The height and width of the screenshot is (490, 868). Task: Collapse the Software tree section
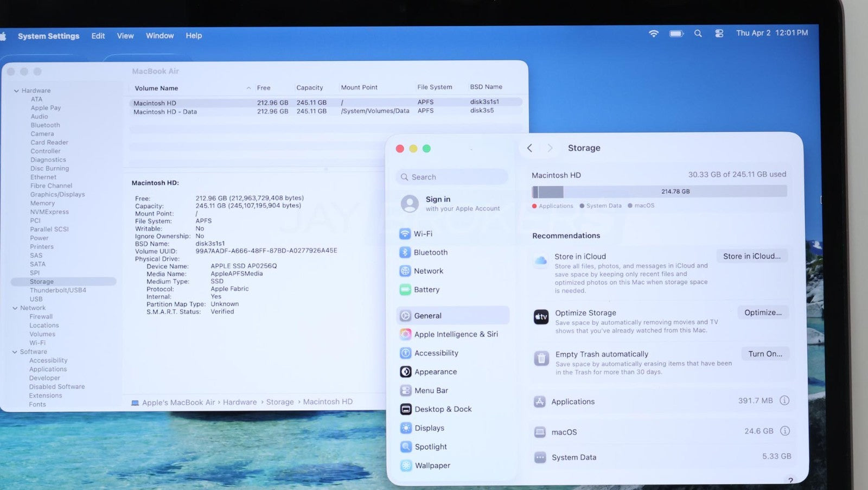click(15, 352)
